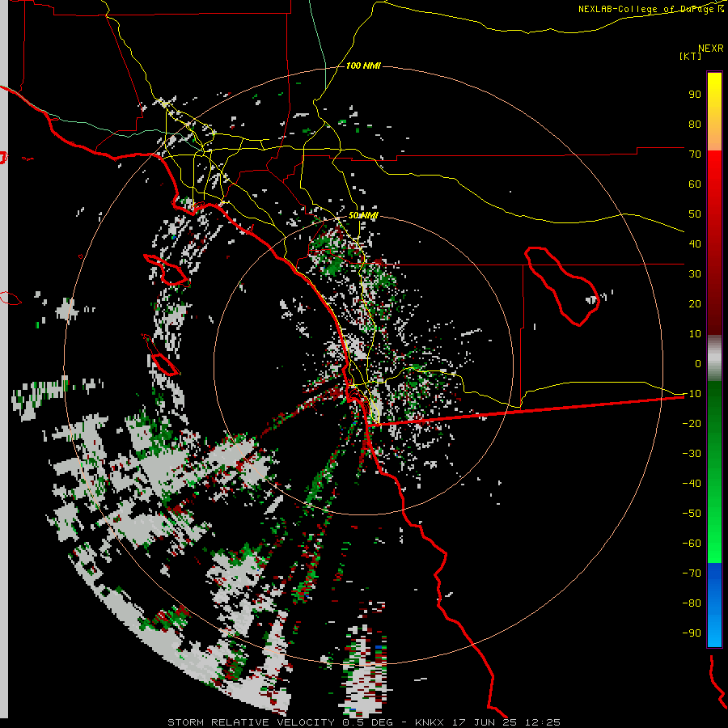728x728 pixels.
Task: Click the orange segment of the color bar
Action: (x=714, y=134)
